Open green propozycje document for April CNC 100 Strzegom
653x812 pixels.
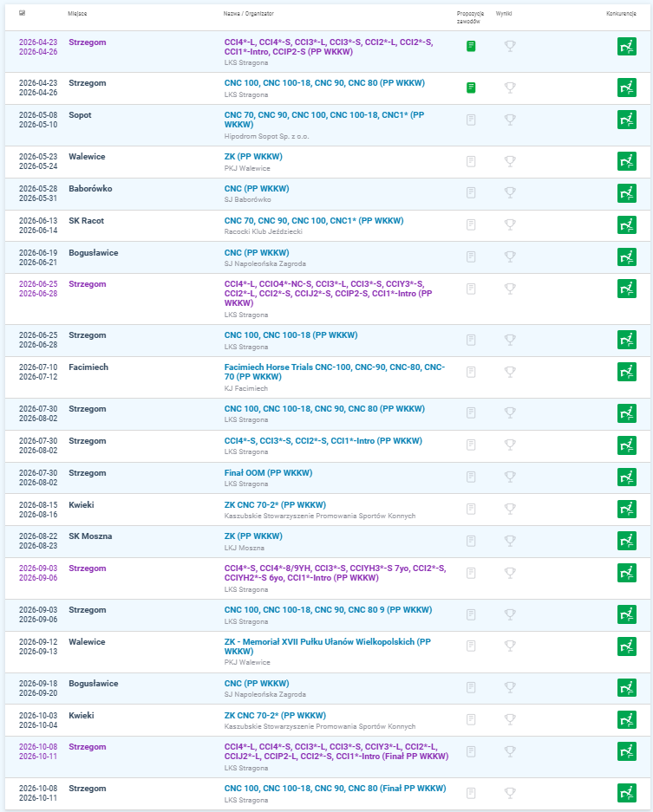click(471, 88)
